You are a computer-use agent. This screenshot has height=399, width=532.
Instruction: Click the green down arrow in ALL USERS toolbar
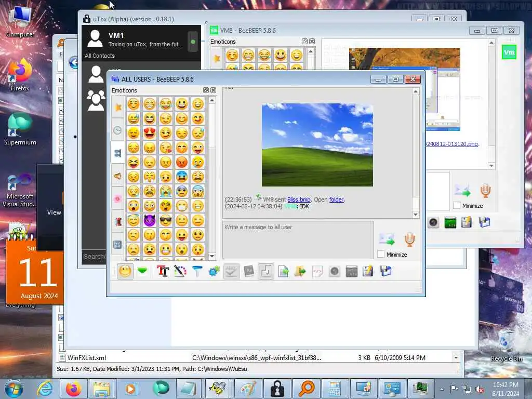[x=142, y=271]
